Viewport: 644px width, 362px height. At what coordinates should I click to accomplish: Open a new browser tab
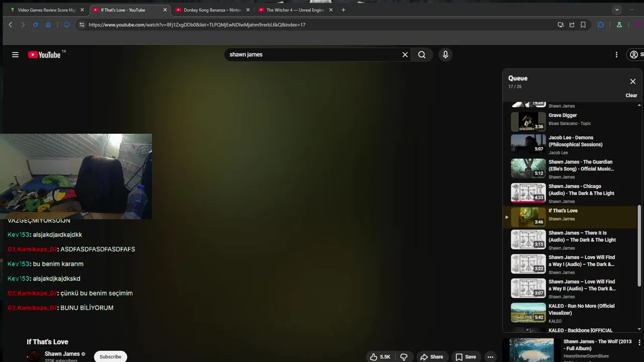[343, 10]
